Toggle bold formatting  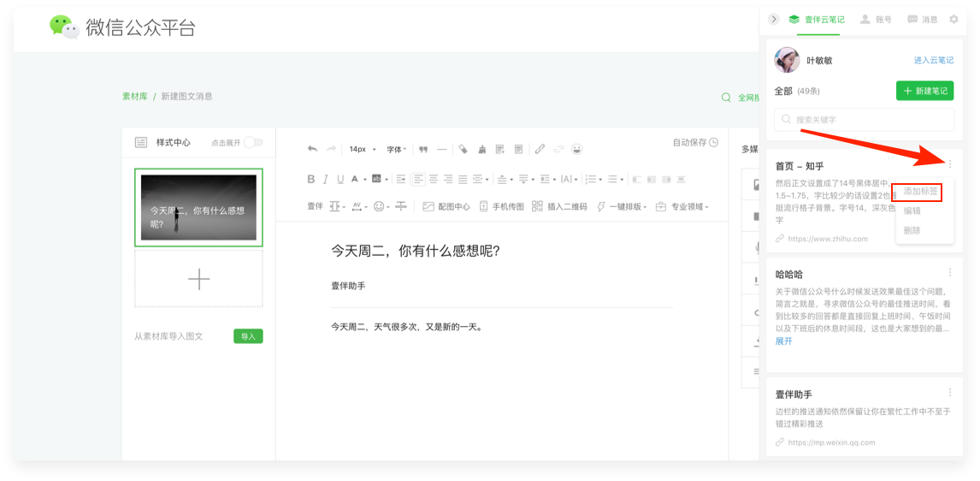(310, 180)
